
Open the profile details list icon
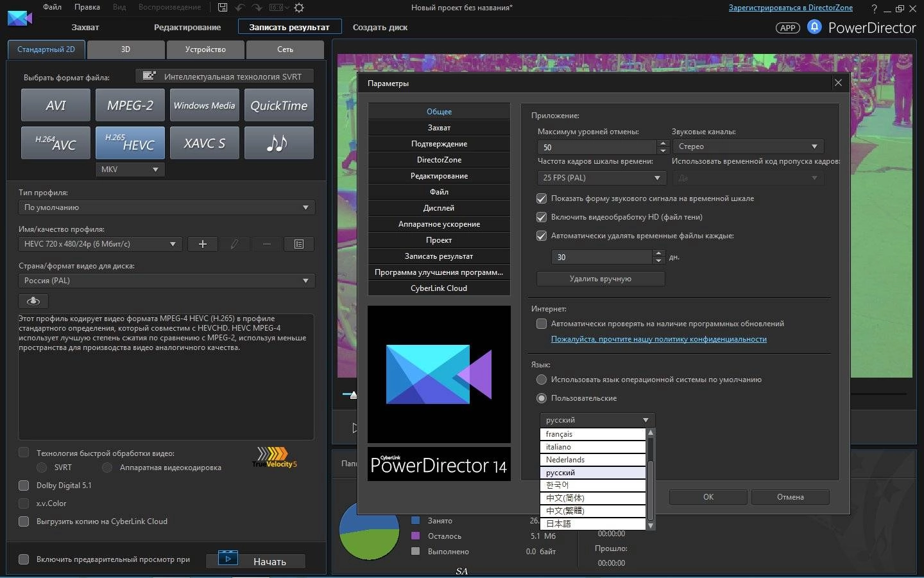[x=299, y=244]
